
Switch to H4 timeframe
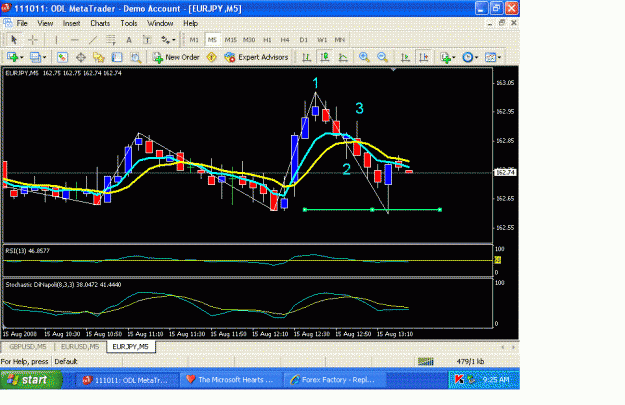[x=285, y=39]
